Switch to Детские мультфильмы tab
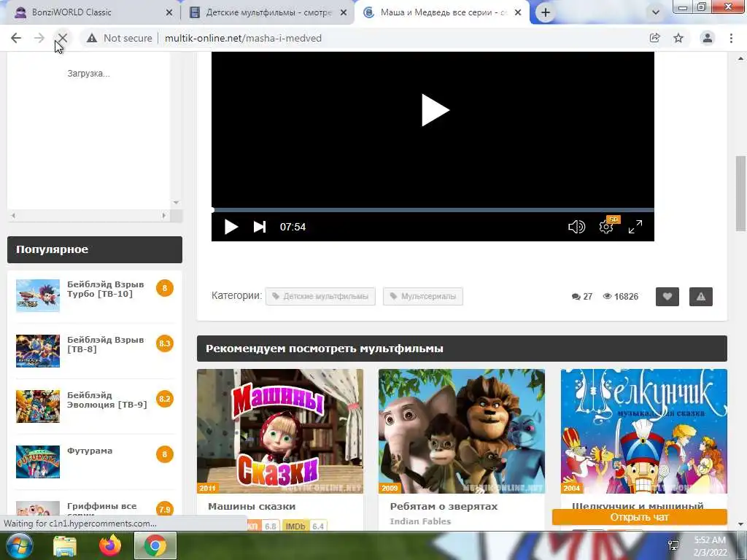 [268, 12]
